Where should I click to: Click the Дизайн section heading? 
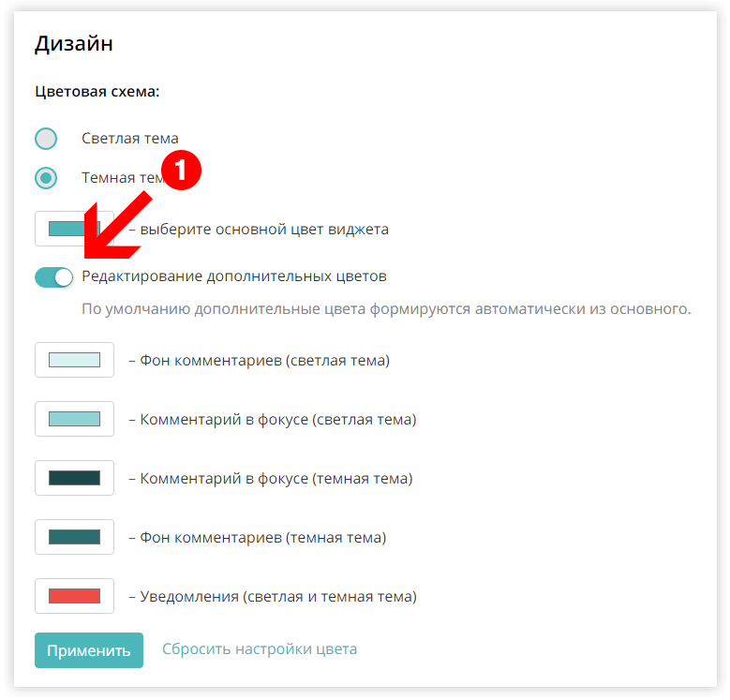point(73,44)
